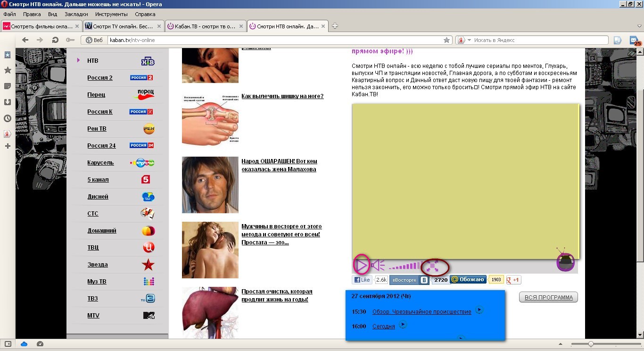Viewport: 644px width, 351px height.
Task: Open the Рен ТВ channel link
Action: 97,129
